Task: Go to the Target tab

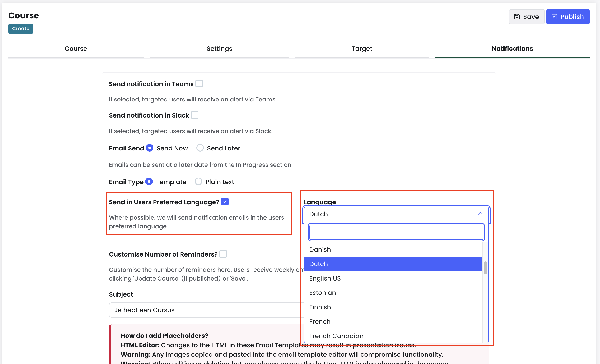Action: pyautogui.click(x=362, y=48)
